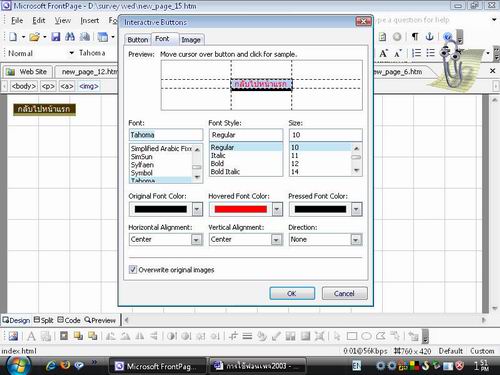Click the Cancel button
The width and height of the screenshot is (500, 375).
(x=344, y=293)
